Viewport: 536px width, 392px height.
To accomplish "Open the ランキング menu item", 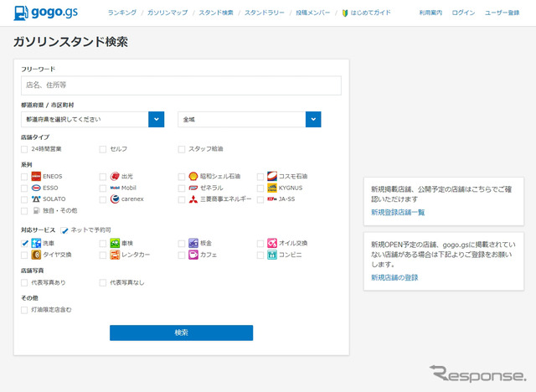I will pos(122,13).
